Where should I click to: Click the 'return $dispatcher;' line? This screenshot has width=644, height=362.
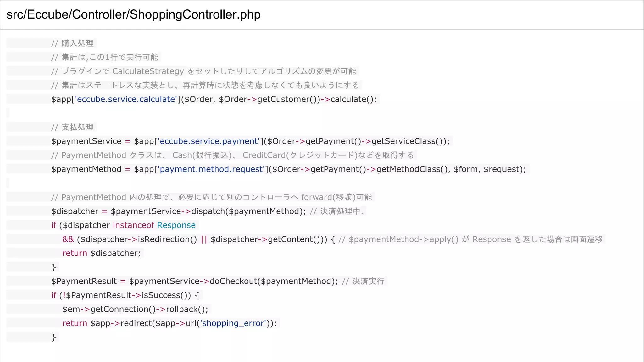tap(101, 253)
